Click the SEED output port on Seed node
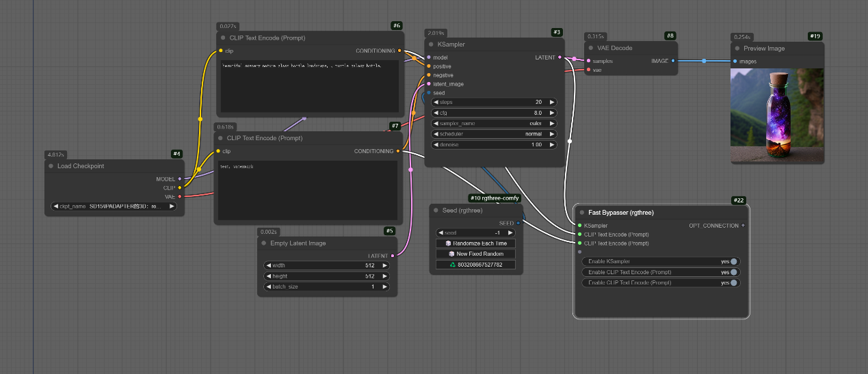Viewport: 868px width, 374px height. [518, 223]
